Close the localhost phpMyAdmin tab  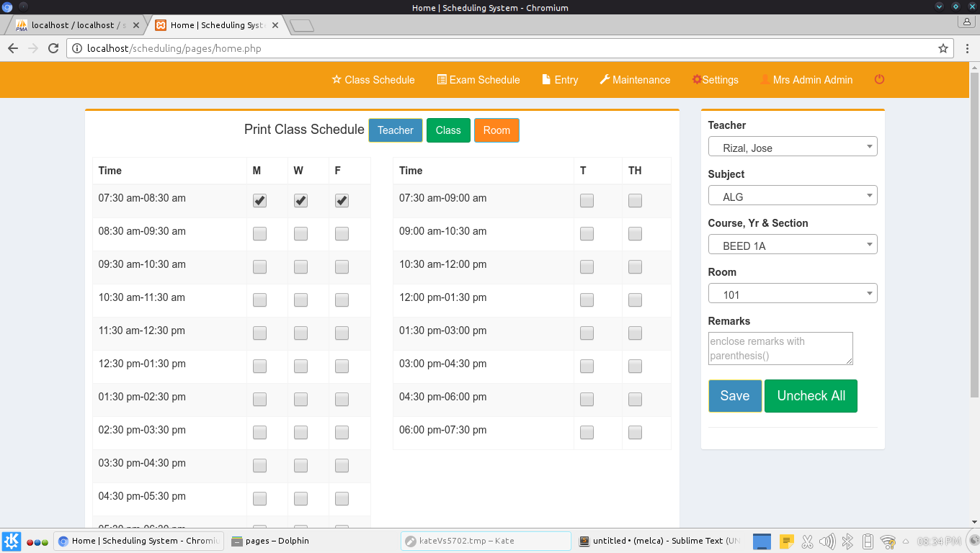coord(135,25)
